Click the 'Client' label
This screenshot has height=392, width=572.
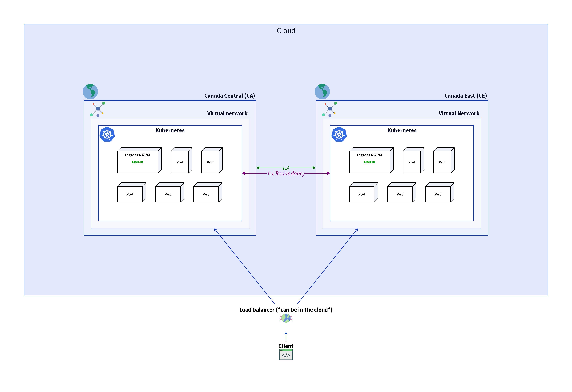coord(286,346)
